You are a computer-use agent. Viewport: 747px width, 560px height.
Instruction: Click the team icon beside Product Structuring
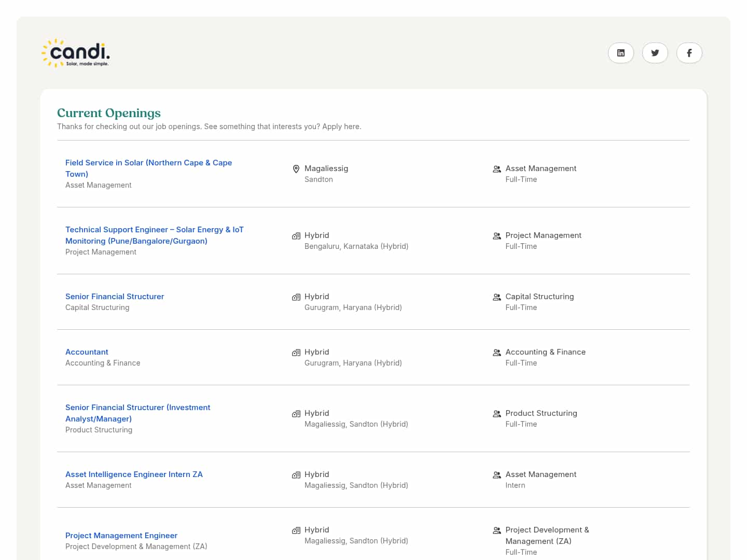coord(497,413)
